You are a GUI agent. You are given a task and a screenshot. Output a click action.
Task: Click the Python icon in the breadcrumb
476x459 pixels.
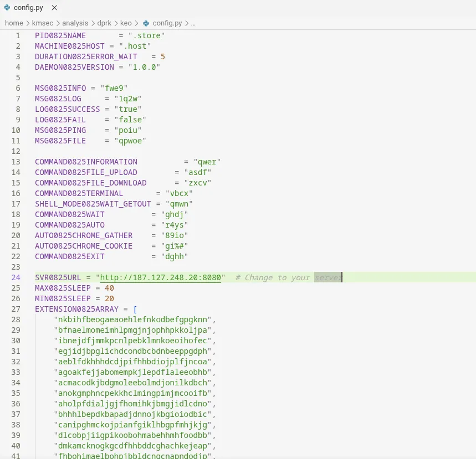146,23
